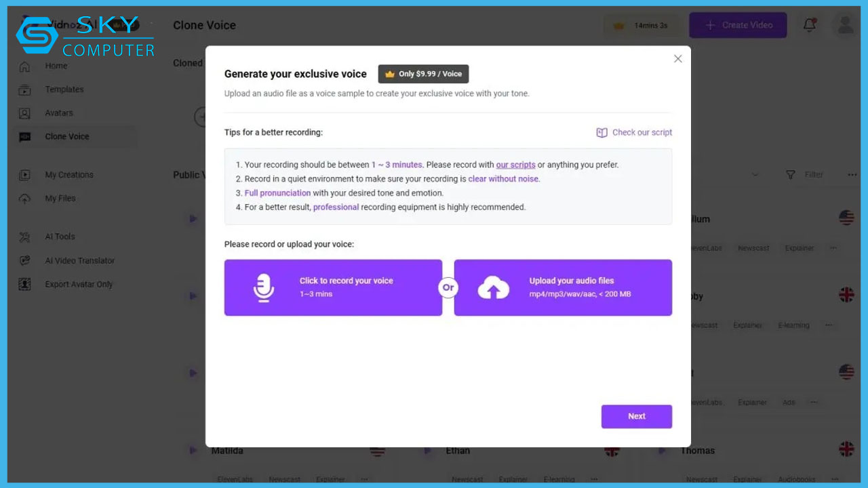The height and width of the screenshot is (488, 868).
Task: Click the My Creations play icon
Action: pos(25,175)
